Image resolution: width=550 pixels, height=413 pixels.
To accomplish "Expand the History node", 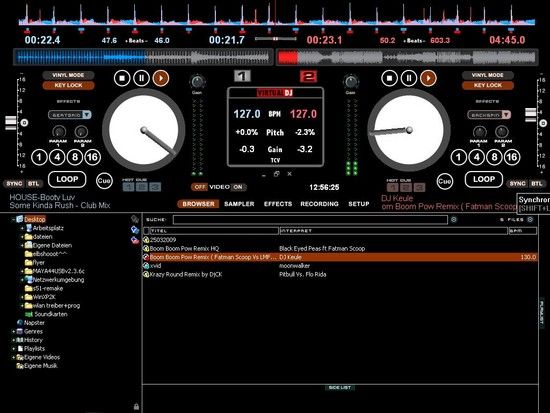I will pos(13,340).
